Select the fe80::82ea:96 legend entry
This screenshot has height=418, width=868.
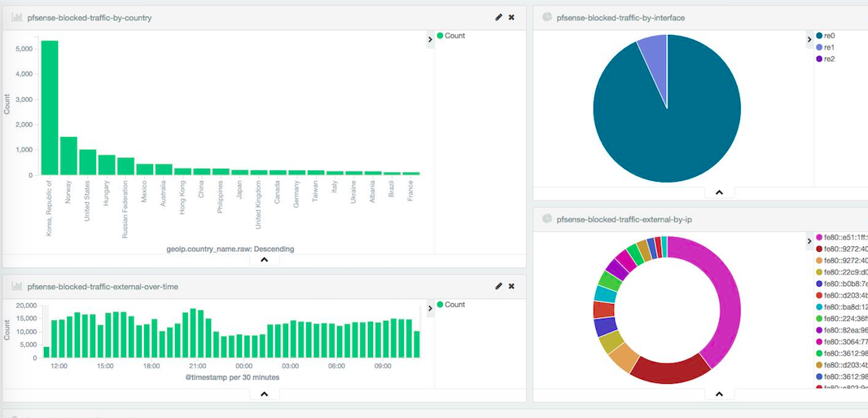[x=841, y=330]
